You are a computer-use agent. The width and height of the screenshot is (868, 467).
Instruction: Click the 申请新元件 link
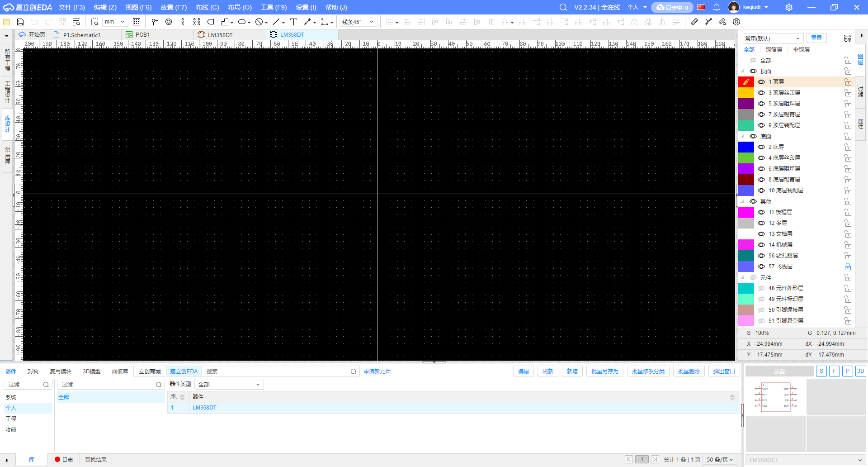pyautogui.click(x=377, y=372)
